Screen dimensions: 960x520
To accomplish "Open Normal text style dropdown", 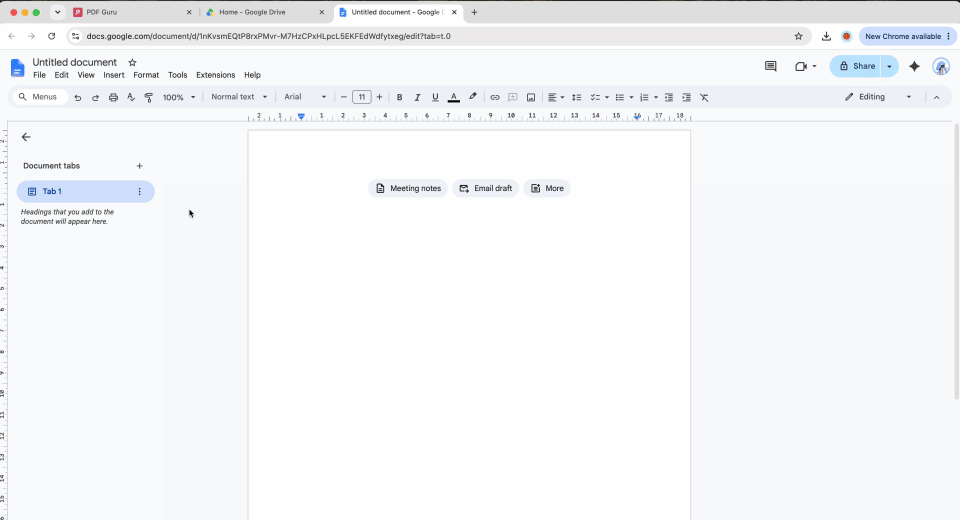I will tap(239, 97).
